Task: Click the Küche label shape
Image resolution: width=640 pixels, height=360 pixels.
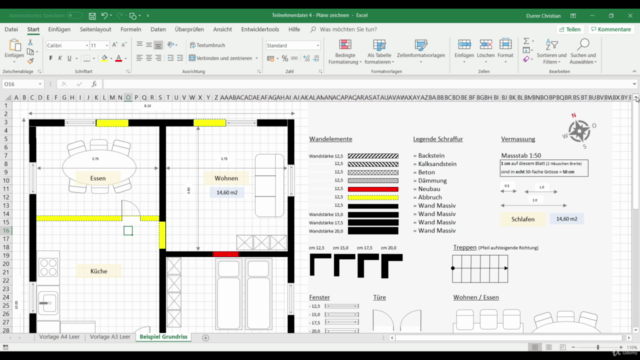Action: [x=99, y=271]
